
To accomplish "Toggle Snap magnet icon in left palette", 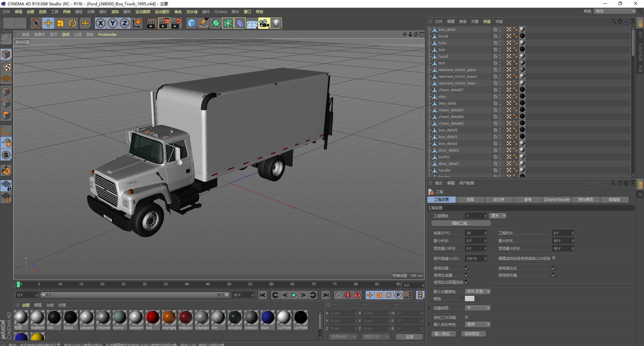I will (x=6, y=171).
